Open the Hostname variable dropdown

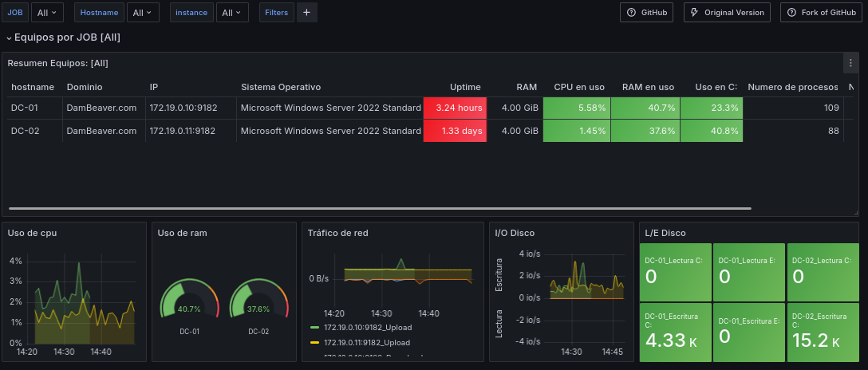pyautogui.click(x=143, y=12)
